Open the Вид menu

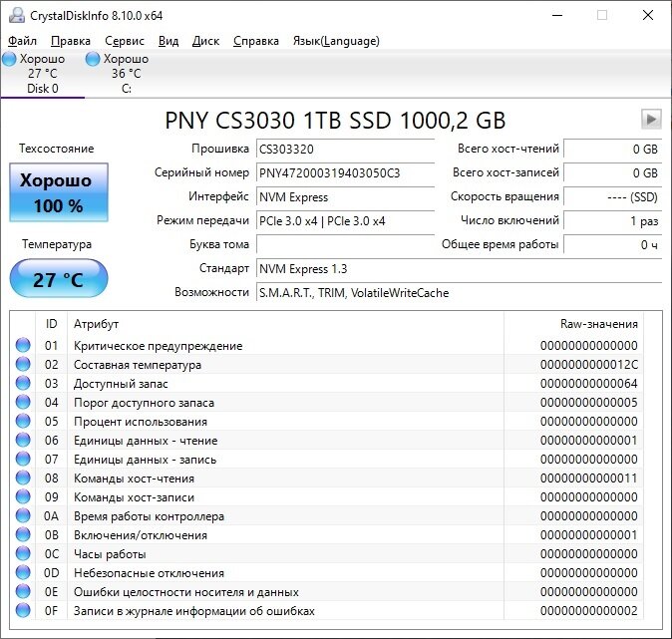(x=168, y=41)
